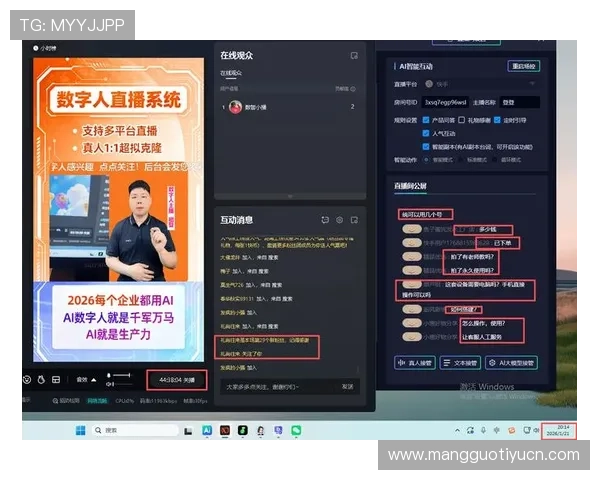Adjust the speaker volume slider
The image size is (600, 480).
122,384
